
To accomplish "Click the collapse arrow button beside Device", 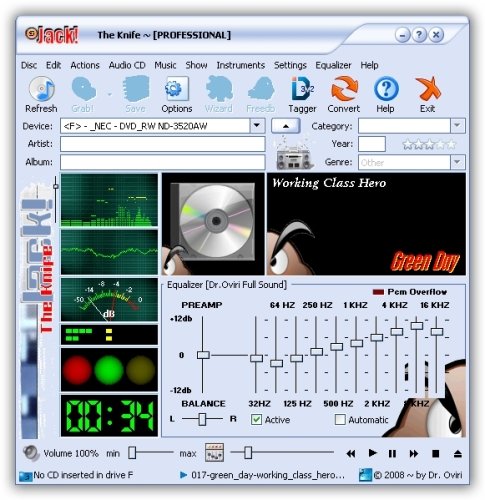I will (x=286, y=126).
